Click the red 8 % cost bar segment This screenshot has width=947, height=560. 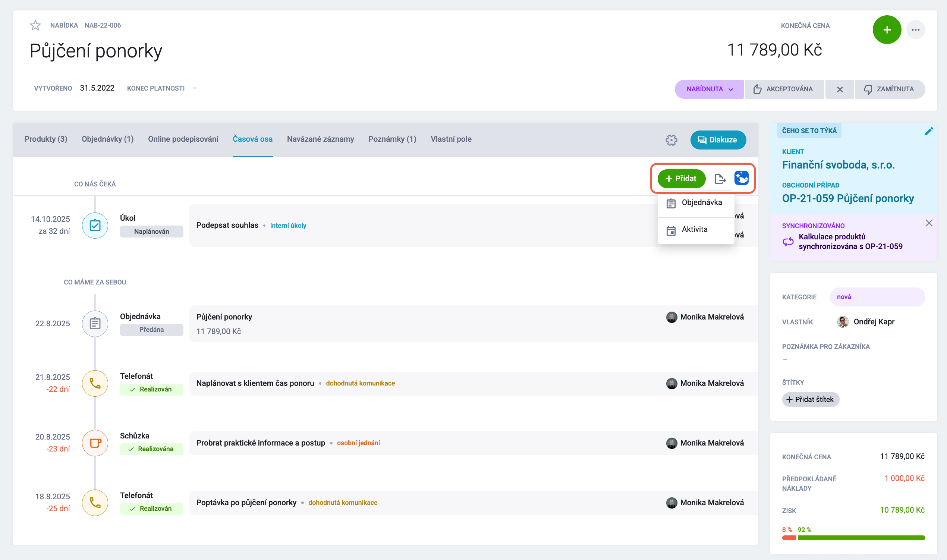[x=789, y=538]
